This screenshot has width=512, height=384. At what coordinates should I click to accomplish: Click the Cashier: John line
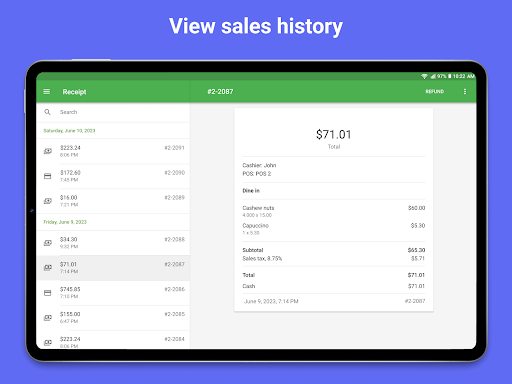(x=259, y=165)
